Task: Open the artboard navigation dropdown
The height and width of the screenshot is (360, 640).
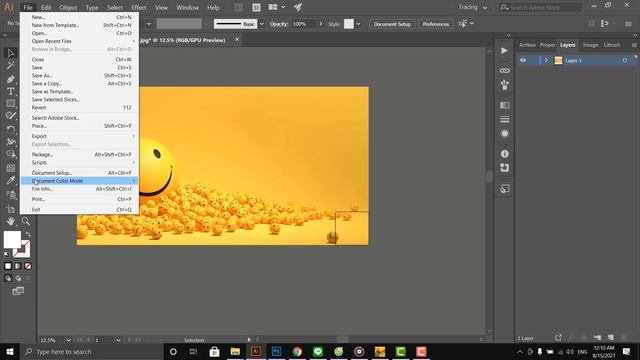Action: click(x=118, y=340)
